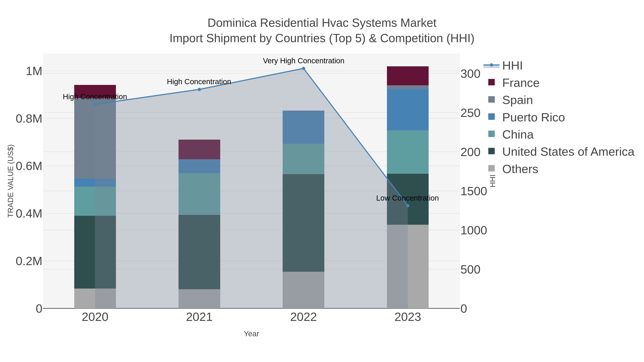Click the 2020 Puerto Rico bar segment

coord(95,183)
